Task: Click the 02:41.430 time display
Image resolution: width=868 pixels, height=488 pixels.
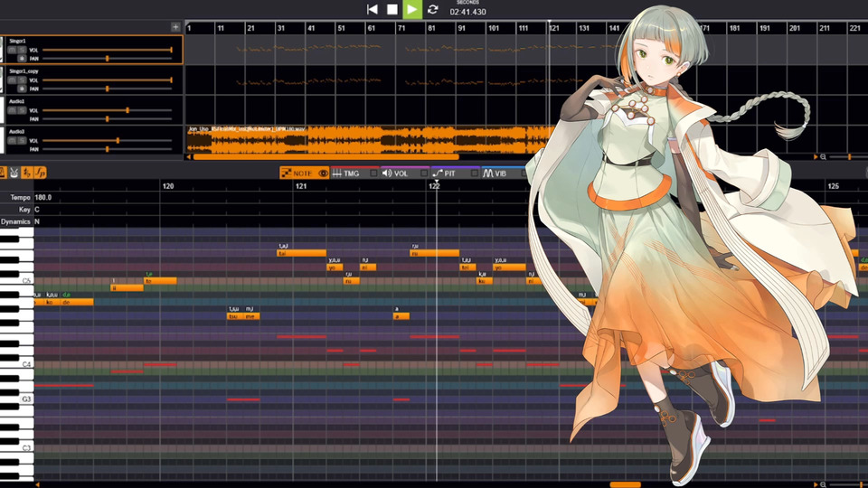Action: pos(467,12)
